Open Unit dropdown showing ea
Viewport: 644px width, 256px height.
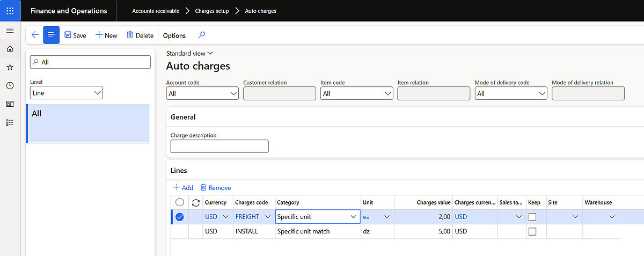[388, 217]
